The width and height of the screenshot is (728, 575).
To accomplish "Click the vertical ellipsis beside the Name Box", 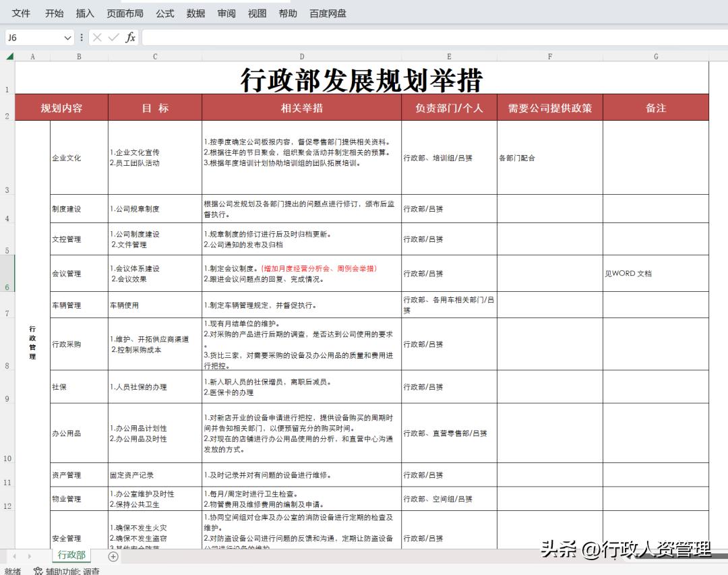I will [81, 38].
